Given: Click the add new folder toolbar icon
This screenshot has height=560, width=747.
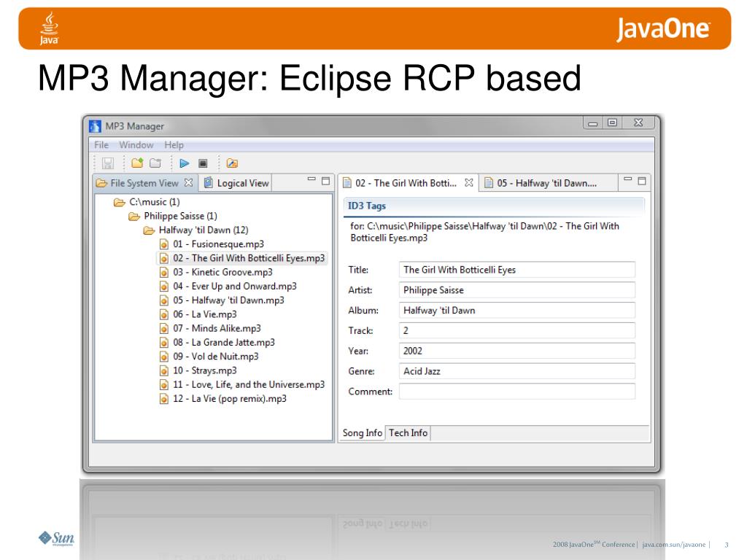Looking at the screenshot, I should click(137, 163).
